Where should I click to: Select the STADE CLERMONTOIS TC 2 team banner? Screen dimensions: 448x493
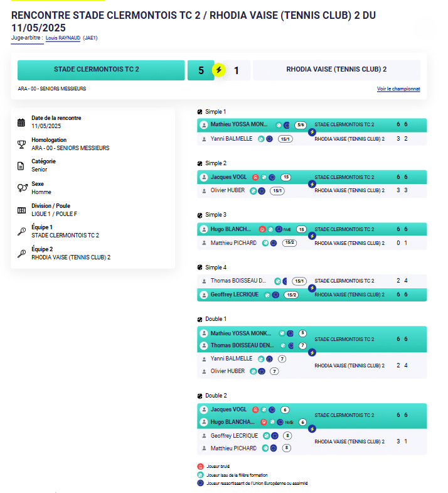96,70
